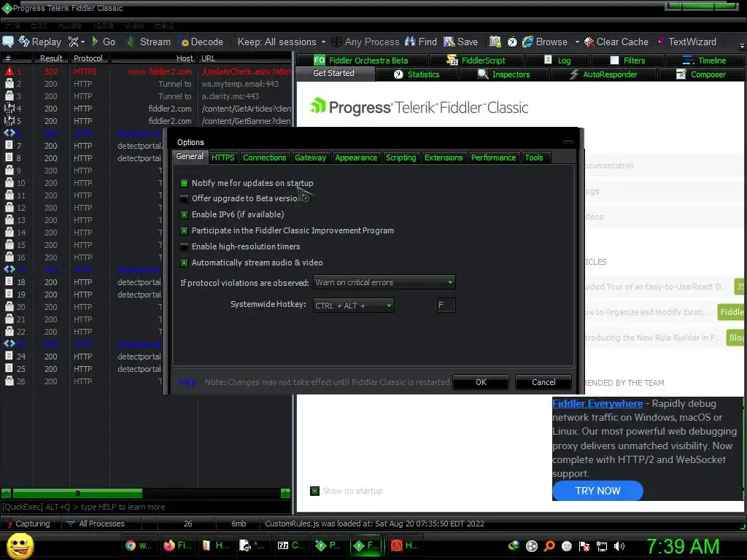Click the Browse Internet Explorer icon

point(527,42)
